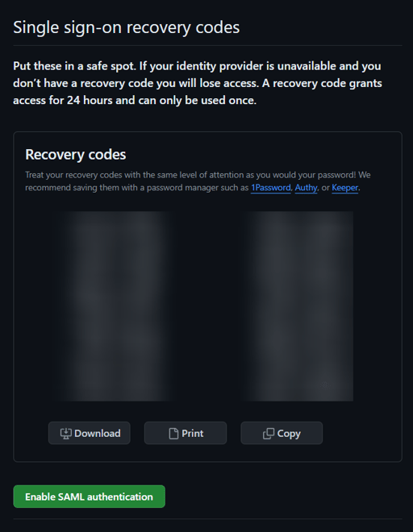Viewport: 413px width, 532px height.
Task: Click the overlapping squares copy icon
Action: point(269,434)
